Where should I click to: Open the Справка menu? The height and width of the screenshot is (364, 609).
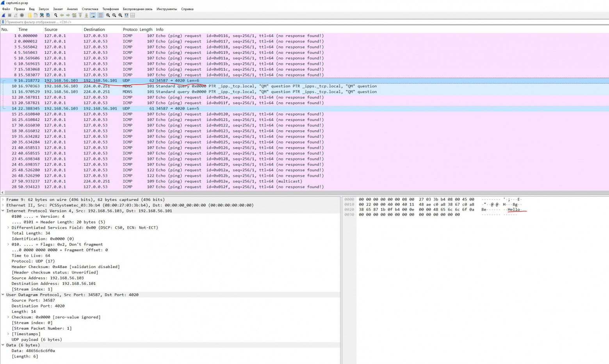[x=187, y=9]
